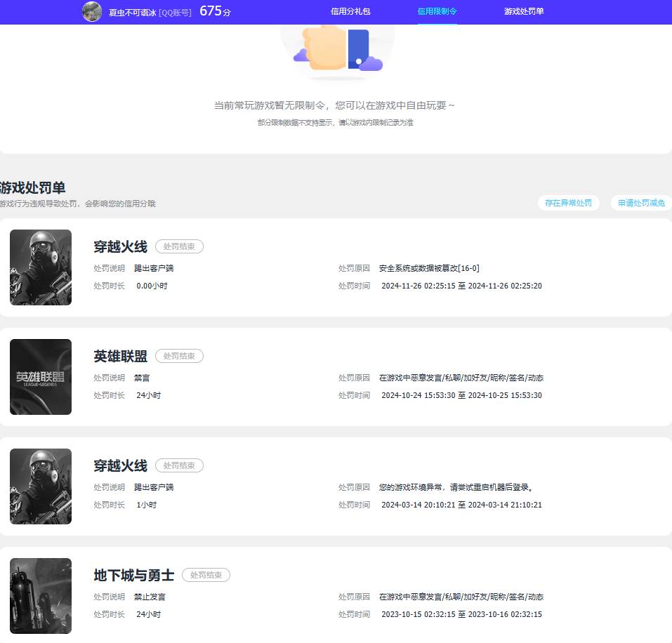Screen dimensions: 672x643
Task: Click the 处罚结束 tag next to first 穿越火线
Action: (178, 246)
